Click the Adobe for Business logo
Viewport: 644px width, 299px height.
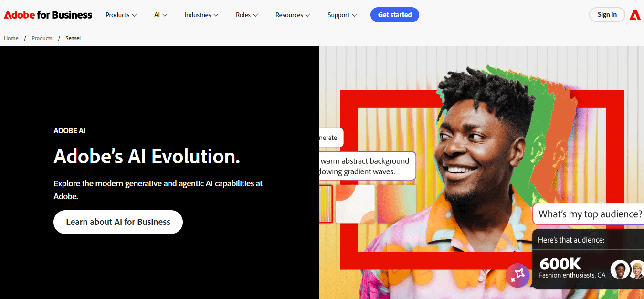pyautogui.click(x=48, y=15)
